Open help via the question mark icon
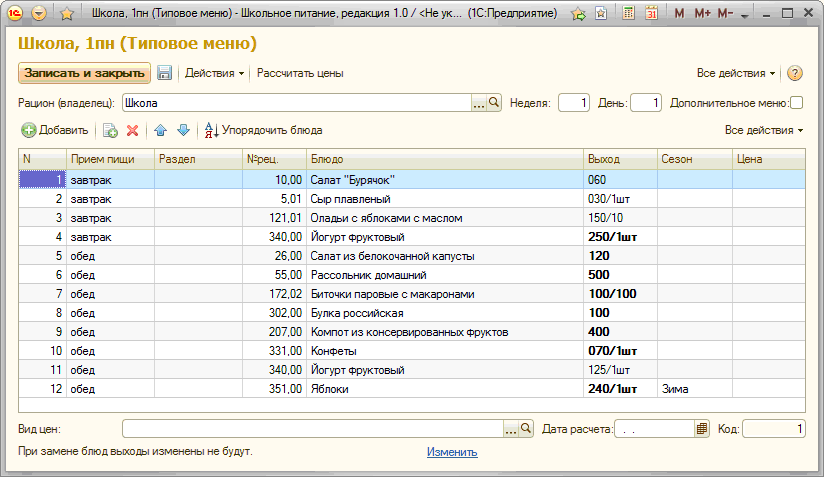Screen dimensions: 824x477 tap(795, 73)
